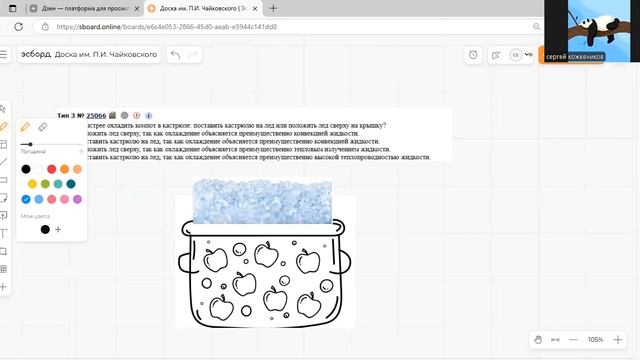Zoom in the board with plus
The height and width of the screenshot is (360, 640).
618,340
